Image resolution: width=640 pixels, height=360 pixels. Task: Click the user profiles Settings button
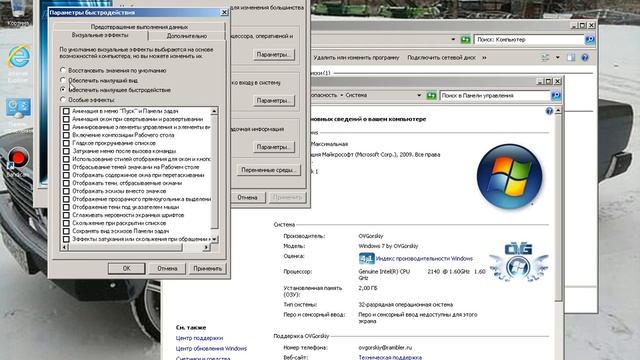pyautogui.click(x=273, y=100)
